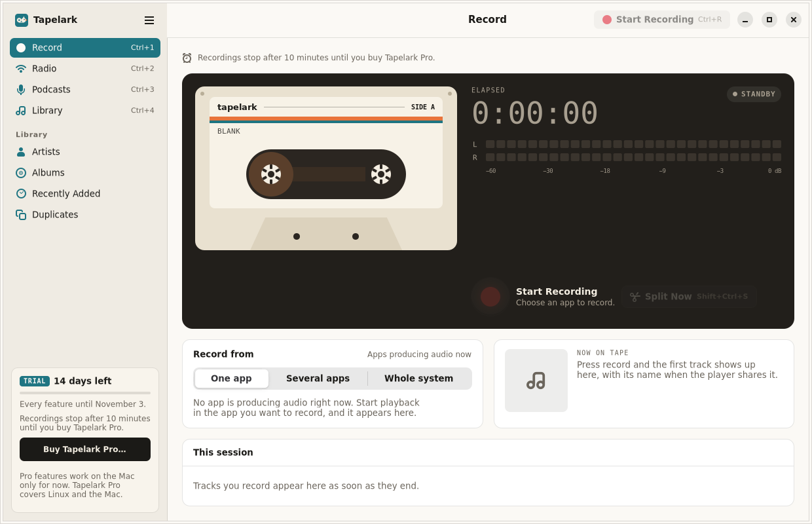Image resolution: width=812 pixels, height=524 pixels.
Task: Click the cassette tape illustration
Action: click(326, 168)
